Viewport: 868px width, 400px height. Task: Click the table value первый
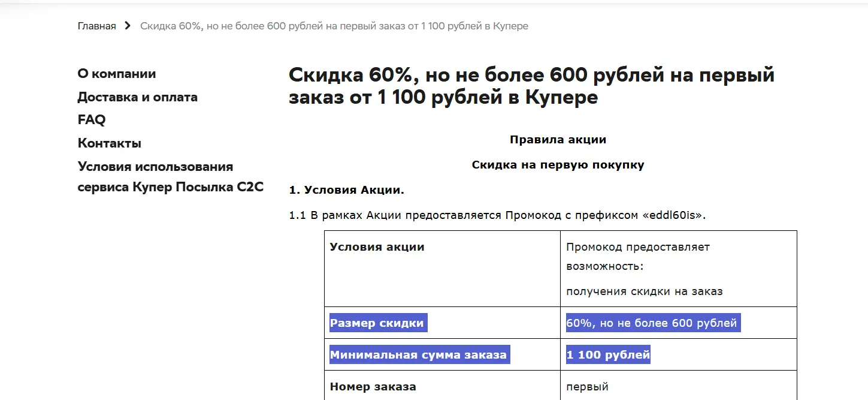588,387
